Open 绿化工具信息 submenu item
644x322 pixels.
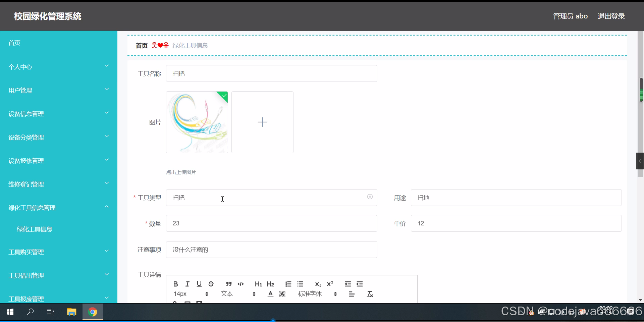click(x=59, y=229)
